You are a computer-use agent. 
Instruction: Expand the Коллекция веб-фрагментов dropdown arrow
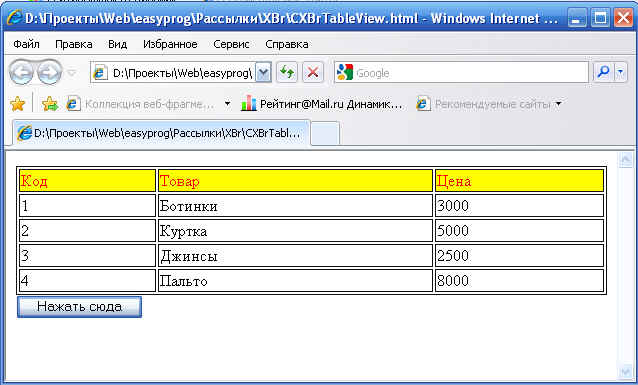click(227, 104)
